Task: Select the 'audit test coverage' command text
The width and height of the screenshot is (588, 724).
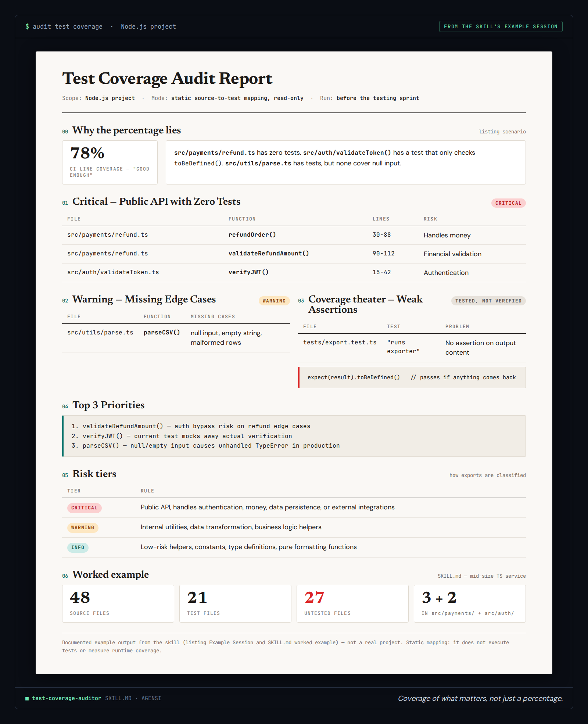Action: (68, 26)
